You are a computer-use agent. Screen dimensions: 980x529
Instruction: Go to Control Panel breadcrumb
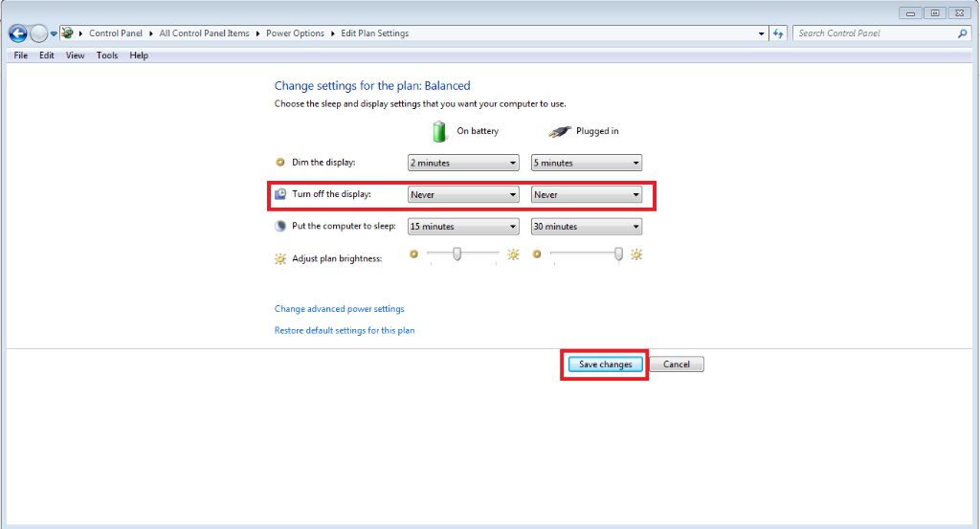pyautogui.click(x=116, y=33)
